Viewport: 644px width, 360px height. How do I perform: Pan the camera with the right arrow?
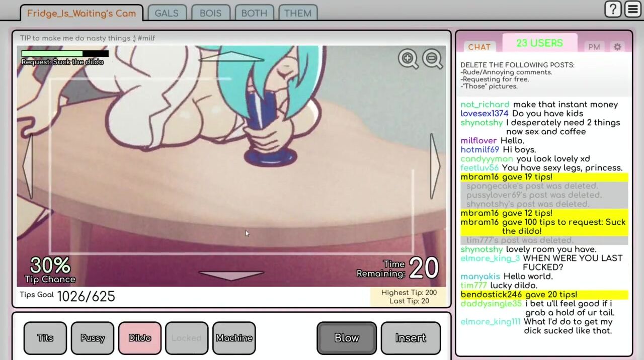435,166
